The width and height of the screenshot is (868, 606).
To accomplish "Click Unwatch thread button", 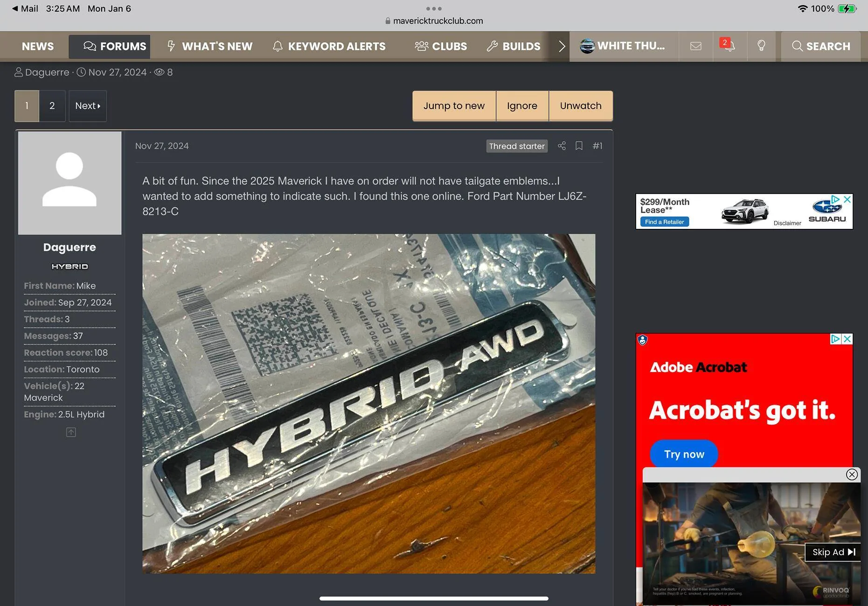I will (581, 106).
